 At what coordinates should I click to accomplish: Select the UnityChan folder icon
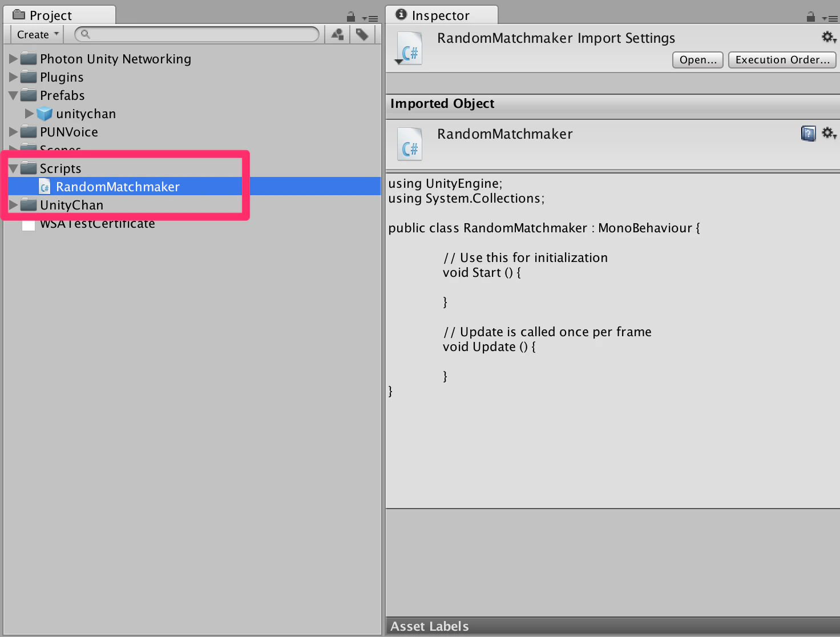click(x=29, y=205)
